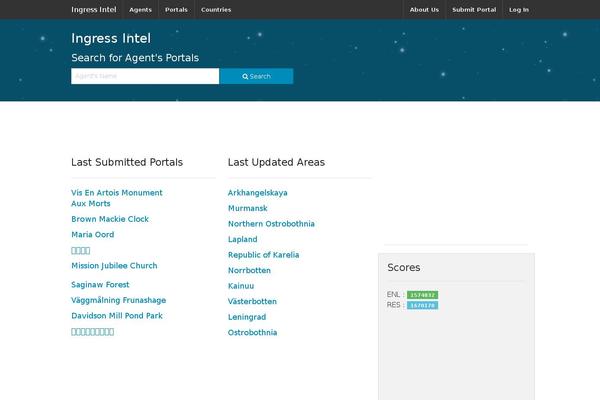600x400 pixels.
Task: Open the Saginaw Forest portal link
Action: tap(100, 284)
